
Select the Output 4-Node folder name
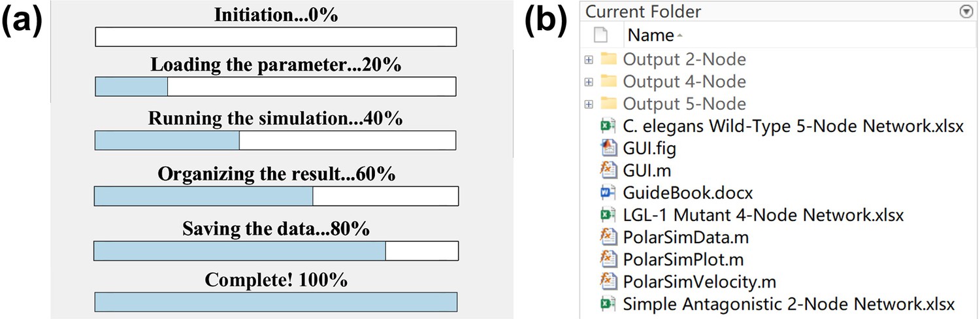click(684, 82)
